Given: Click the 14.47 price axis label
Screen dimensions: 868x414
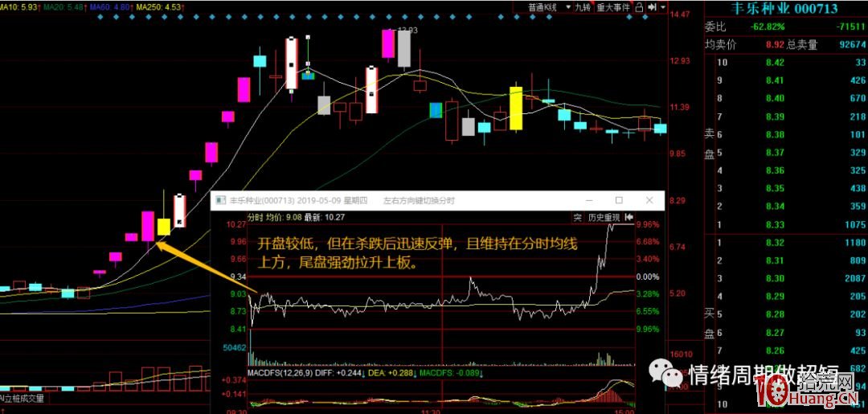Looking at the screenshot, I should [678, 14].
